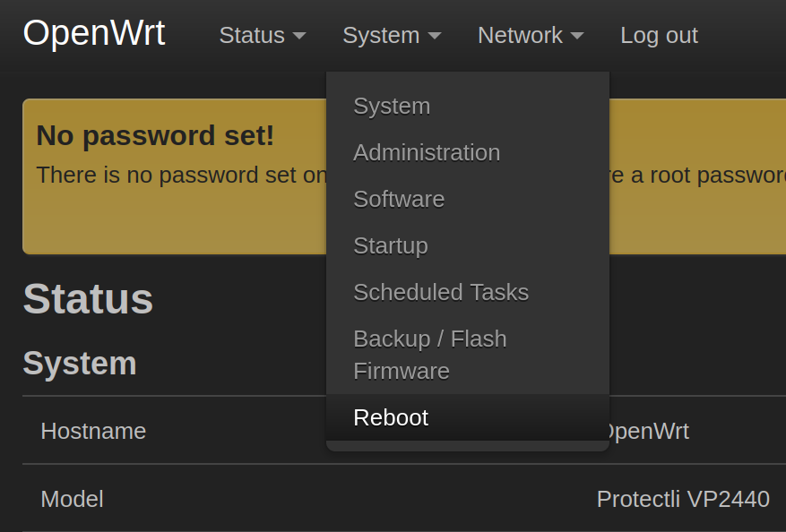Select the Startup menu item
Image resolution: width=786 pixels, height=532 pixels.
390,245
